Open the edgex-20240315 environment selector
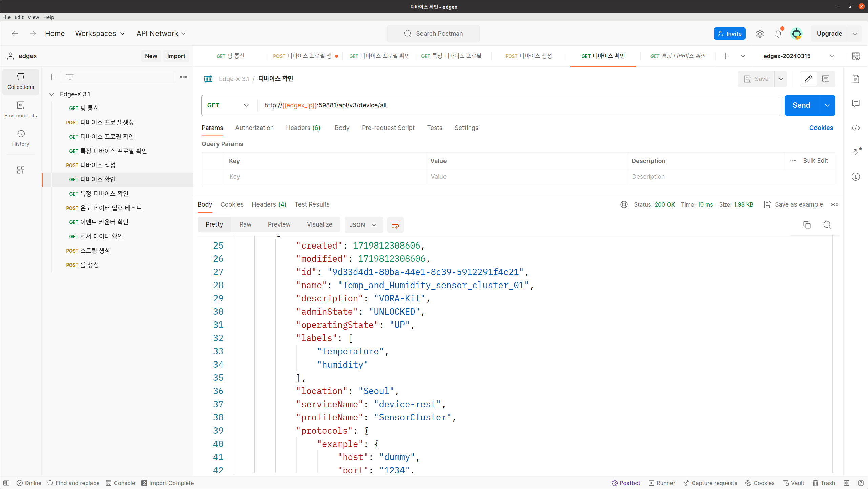Image resolution: width=868 pixels, height=489 pixels. pyautogui.click(x=799, y=56)
